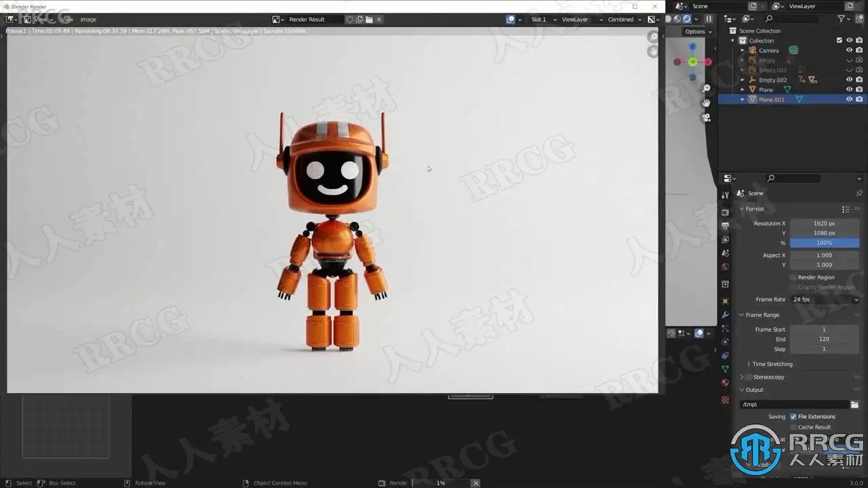Switch viewport to material preview shading
The image size is (868, 488).
tap(677, 19)
